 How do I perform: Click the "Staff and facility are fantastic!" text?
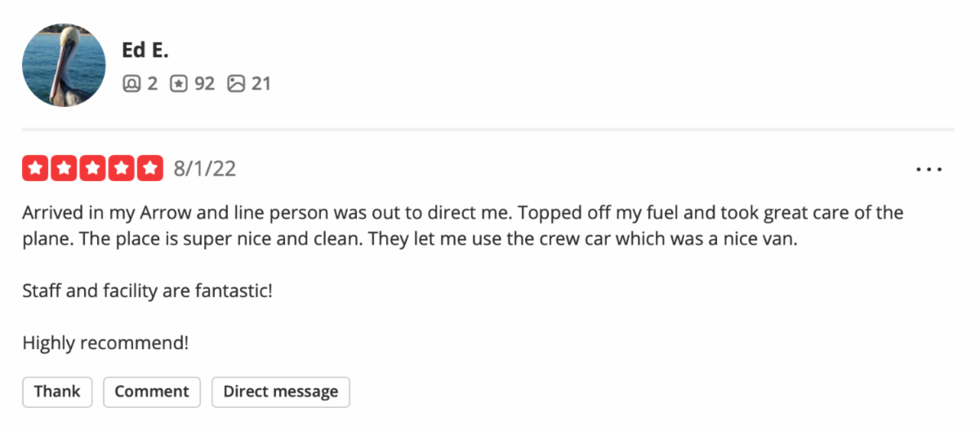[147, 290]
